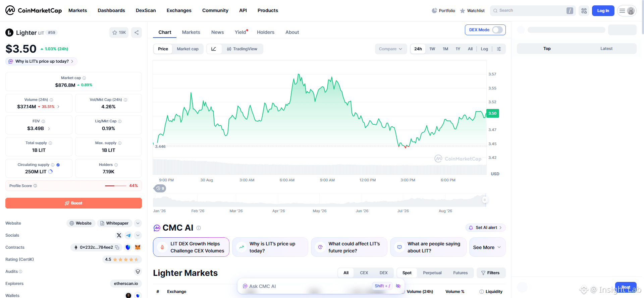Viewport: 644px width, 298px height.
Task: Select the 1M chart range
Action: (445, 49)
